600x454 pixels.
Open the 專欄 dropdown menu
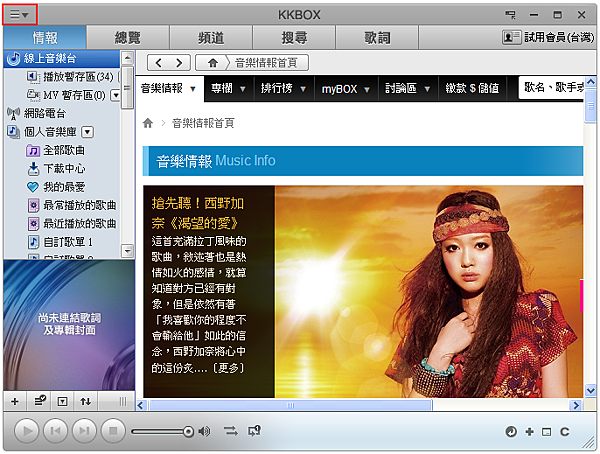(228, 89)
